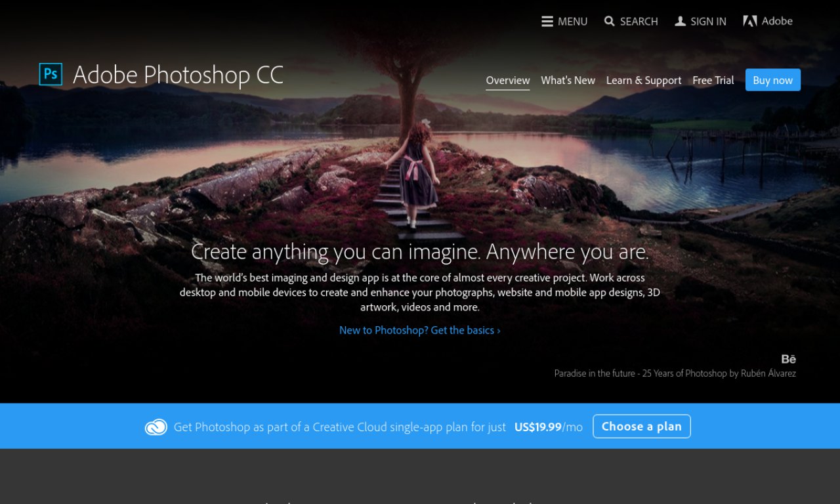Click the Creative Cloud icon
The image size is (840, 504).
point(156,427)
